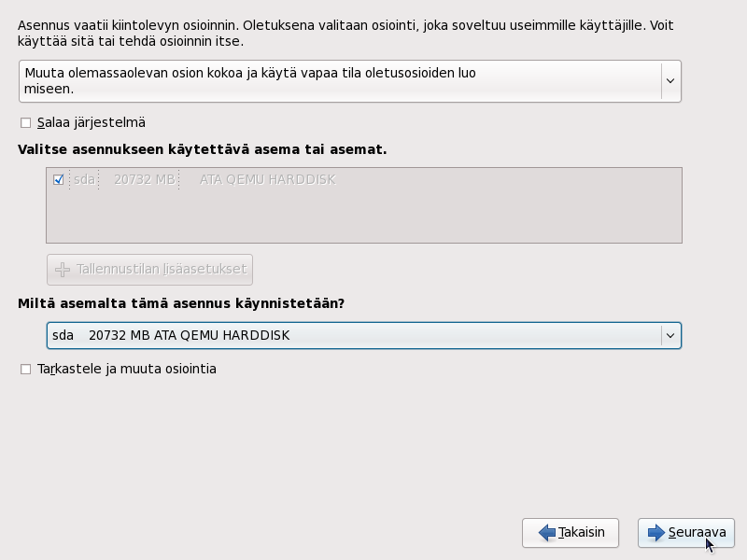Click the empty area of the drive list
This screenshot has height=560, width=747.
pyautogui.click(x=364, y=219)
